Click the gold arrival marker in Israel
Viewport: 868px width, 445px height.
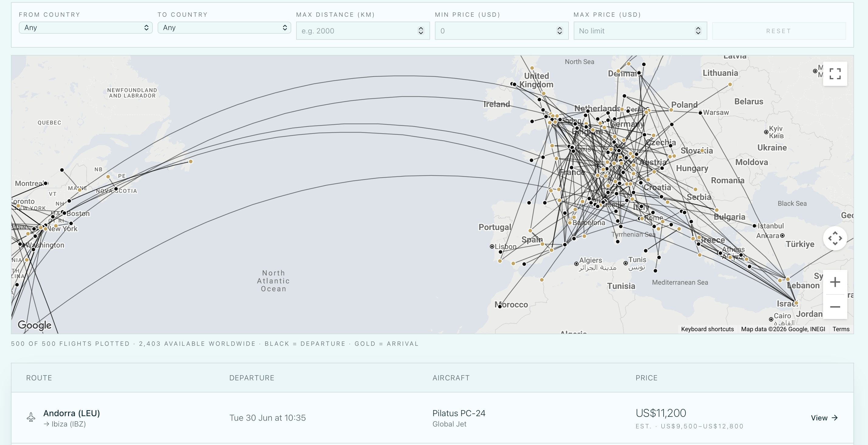[796, 303]
